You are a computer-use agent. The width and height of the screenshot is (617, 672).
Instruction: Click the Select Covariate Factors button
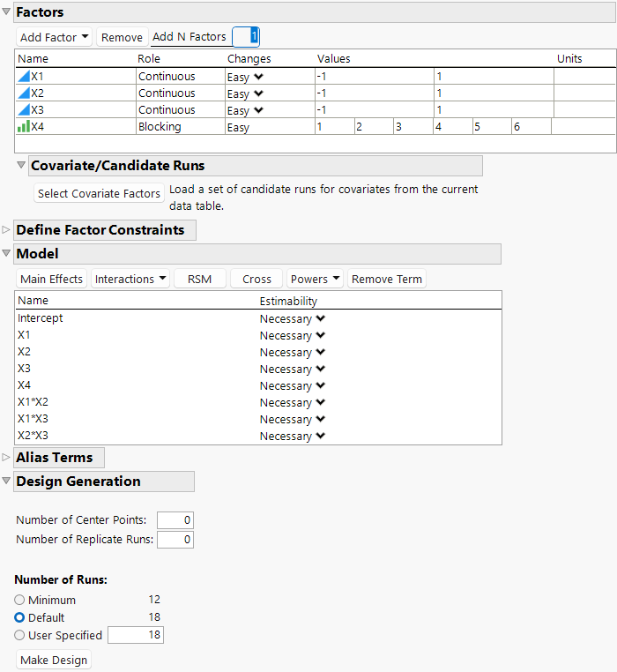(x=99, y=194)
